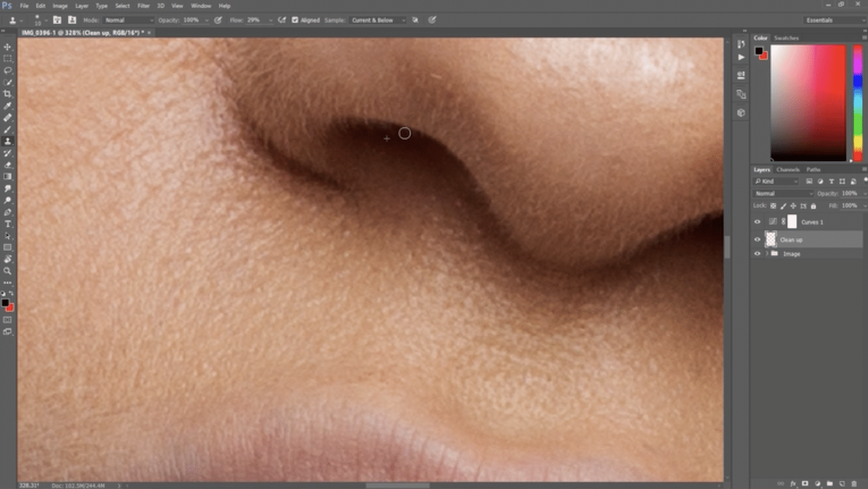Select the History Brush tool
Viewport: 868px width, 489px height.
[8, 153]
